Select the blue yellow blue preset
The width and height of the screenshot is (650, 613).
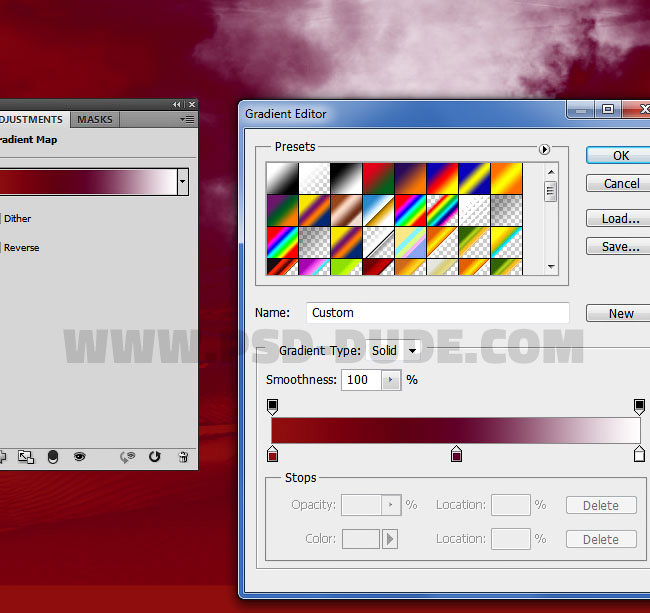click(474, 178)
